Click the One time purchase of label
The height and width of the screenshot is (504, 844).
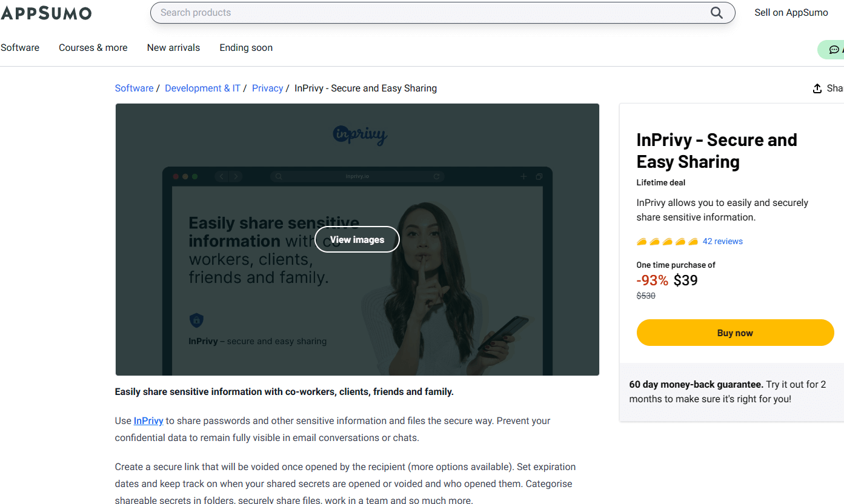[x=676, y=265]
